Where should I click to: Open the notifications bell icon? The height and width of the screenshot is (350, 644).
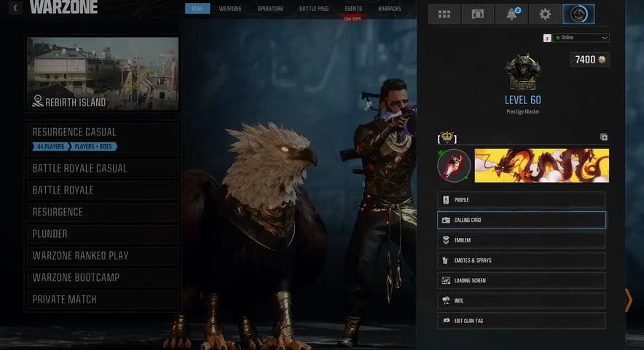click(x=511, y=15)
